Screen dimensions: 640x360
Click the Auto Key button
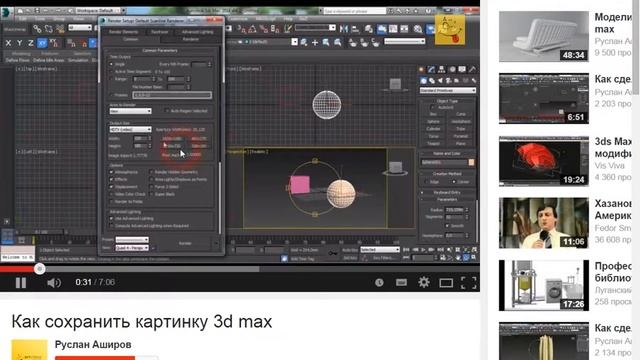point(350,250)
